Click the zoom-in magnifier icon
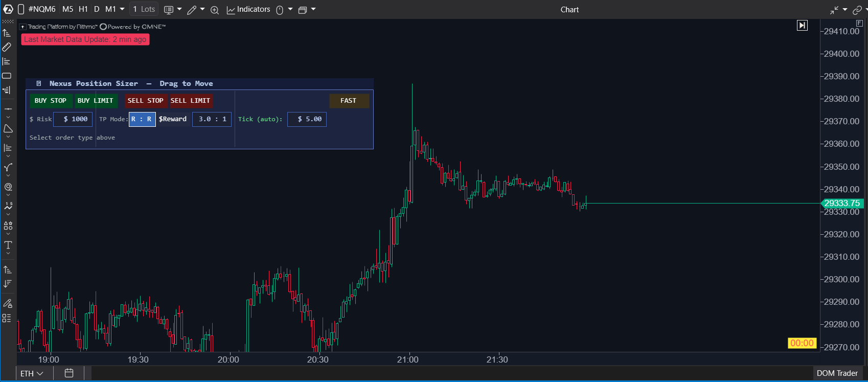This screenshot has width=868, height=382. coord(215,10)
